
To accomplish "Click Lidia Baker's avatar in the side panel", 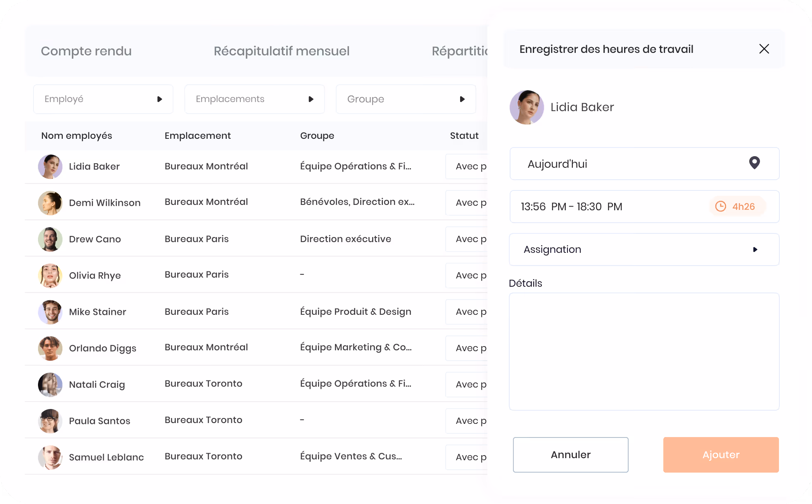I will (x=527, y=107).
